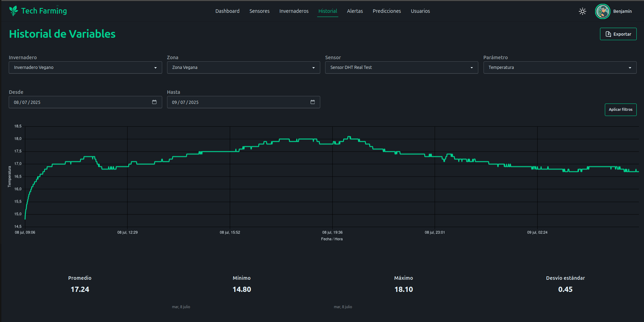
Task: Open the Sensor dropdown list
Action: tap(401, 68)
